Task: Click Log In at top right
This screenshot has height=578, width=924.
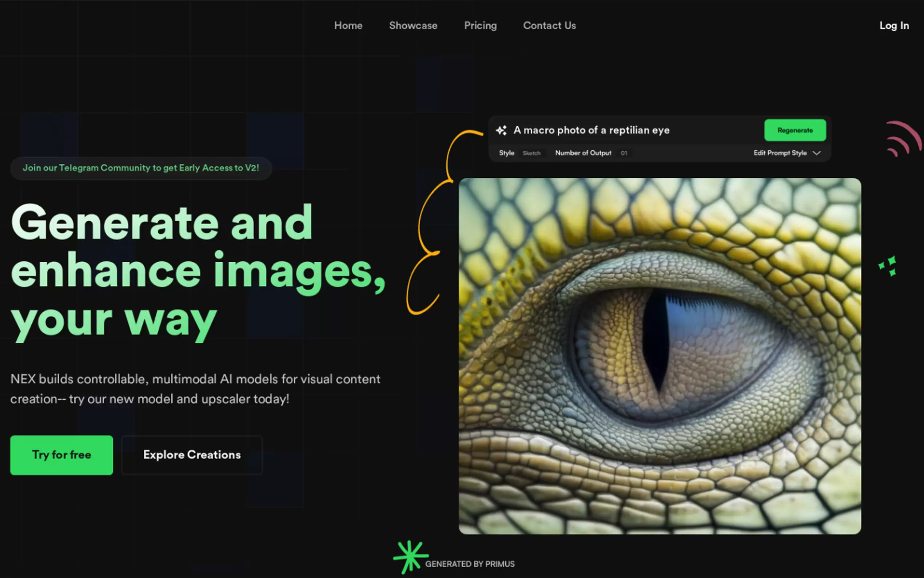Action: pyautogui.click(x=894, y=25)
